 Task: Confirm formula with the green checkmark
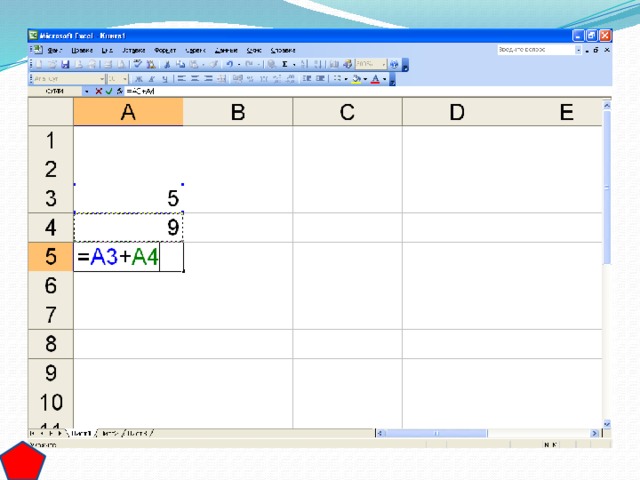pos(107,92)
